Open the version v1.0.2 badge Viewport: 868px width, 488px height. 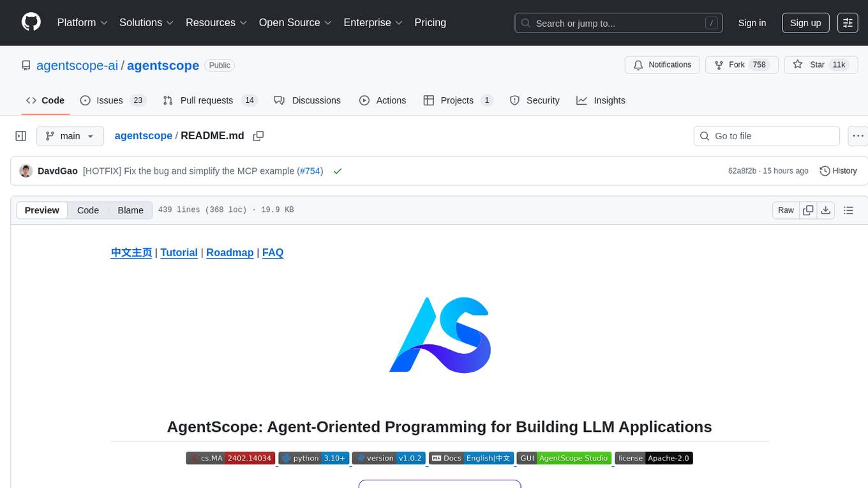388,458
